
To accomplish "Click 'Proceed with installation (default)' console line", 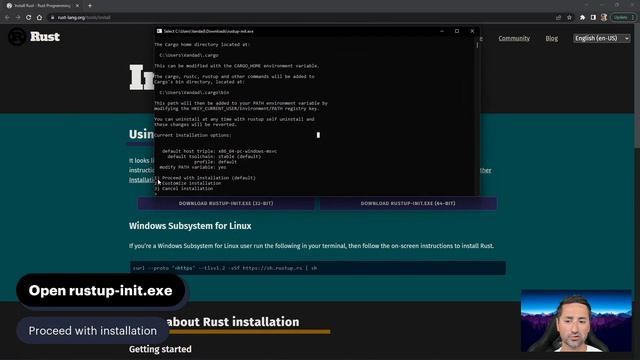I will pyautogui.click(x=205, y=178).
